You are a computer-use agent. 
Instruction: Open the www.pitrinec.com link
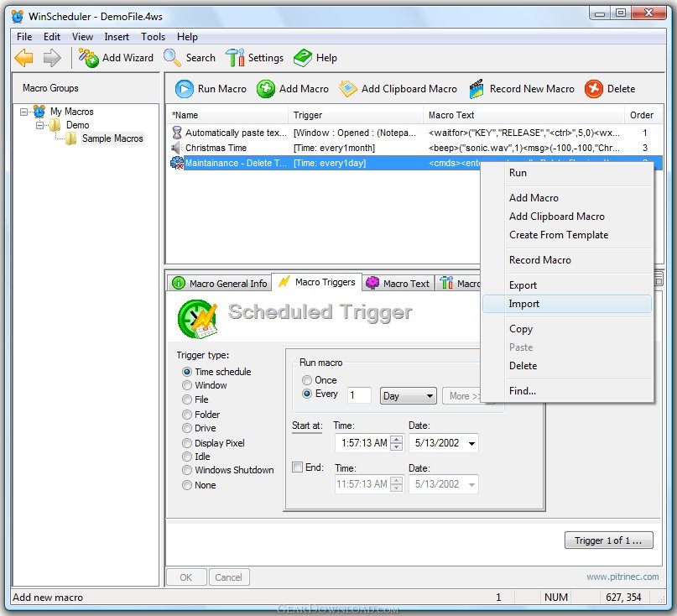(x=622, y=577)
